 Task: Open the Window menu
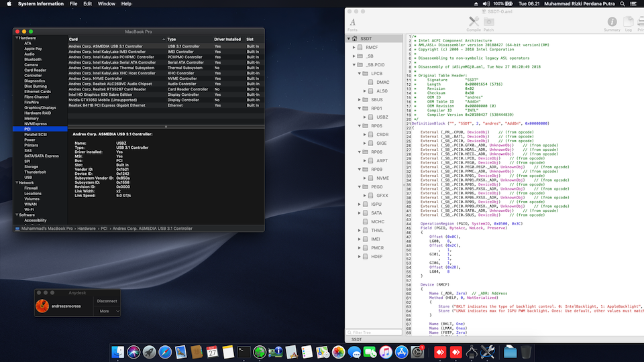[x=106, y=3]
